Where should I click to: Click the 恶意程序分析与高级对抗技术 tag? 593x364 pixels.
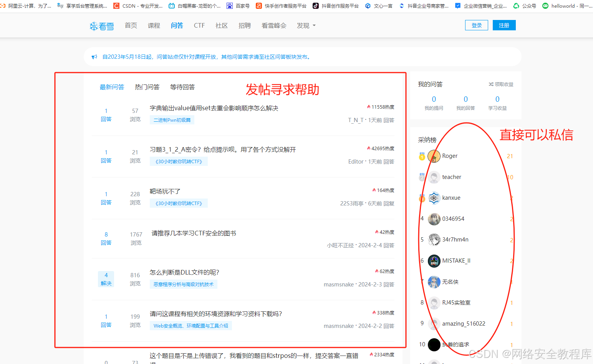[x=184, y=284]
